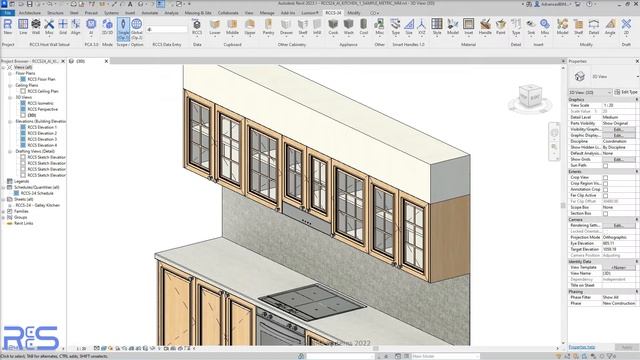The width and height of the screenshot is (640, 360).
Task: Collapse the Drafting Views (Detail) node
Action: coord(10,151)
